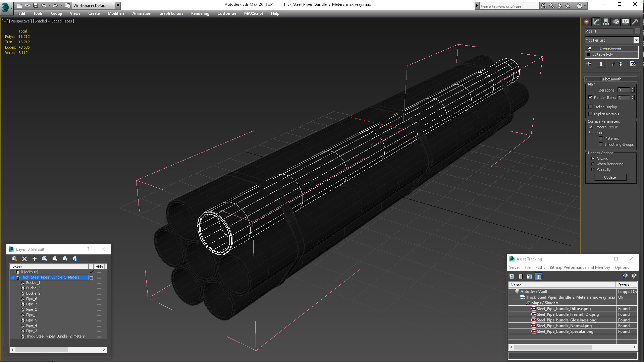Image resolution: width=644 pixels, height=362 pixels.
Task: Open the Modifier List dropdown
Action: [636, 40]
